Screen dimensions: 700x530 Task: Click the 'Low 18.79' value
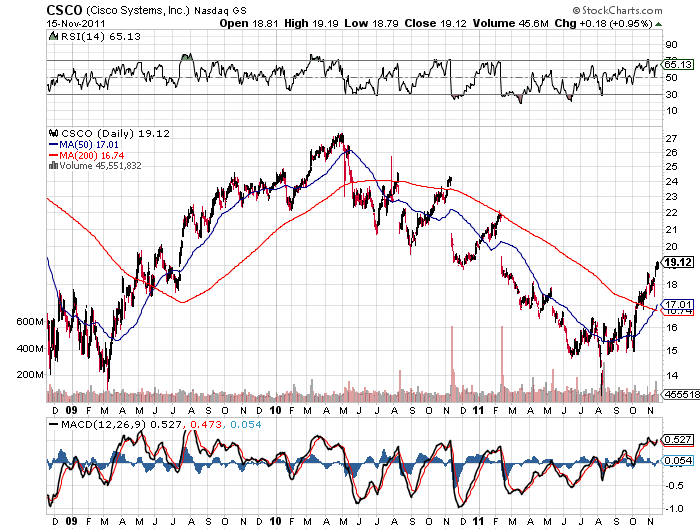(x=371, y=23)
